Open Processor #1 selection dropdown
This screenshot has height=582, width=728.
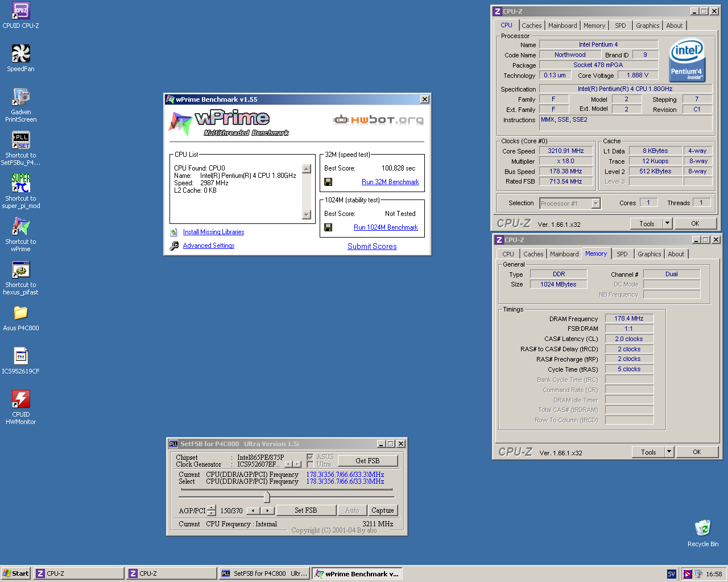pyautogui.click(x=596, y=203)
